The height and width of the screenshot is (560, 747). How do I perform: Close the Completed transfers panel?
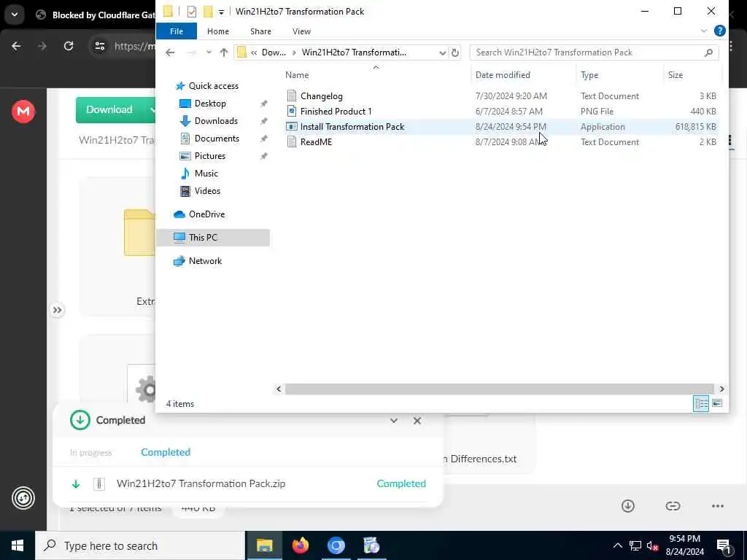[x=417, y=421]
